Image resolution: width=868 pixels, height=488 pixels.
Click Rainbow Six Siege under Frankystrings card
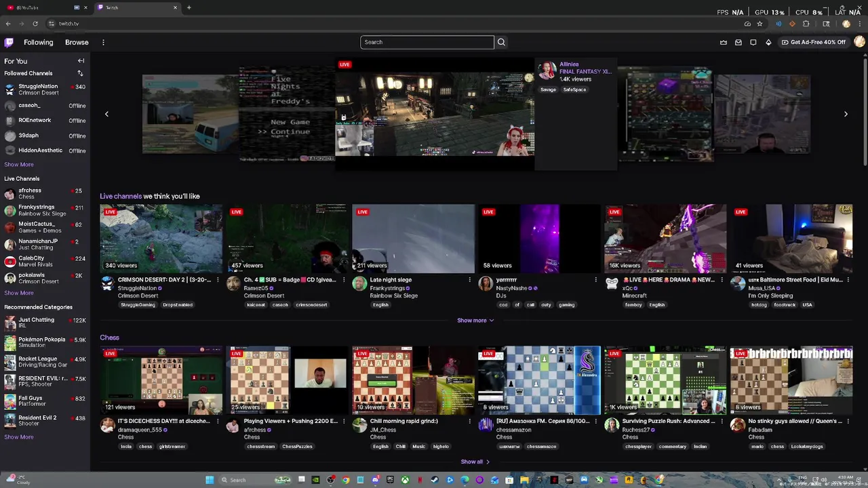point(393,296)
